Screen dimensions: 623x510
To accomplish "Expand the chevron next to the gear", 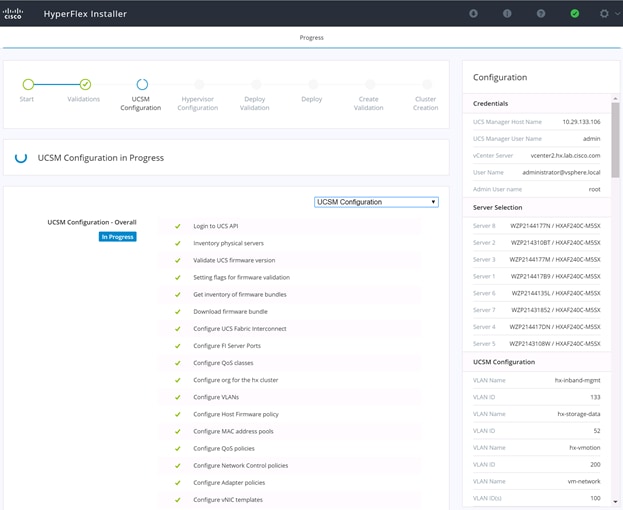I will [x=617, y=14].
